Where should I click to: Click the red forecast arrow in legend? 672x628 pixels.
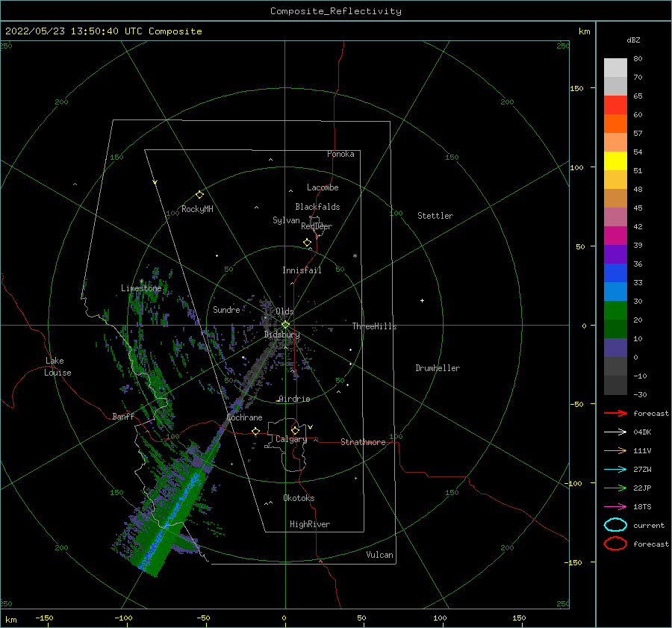615,413
